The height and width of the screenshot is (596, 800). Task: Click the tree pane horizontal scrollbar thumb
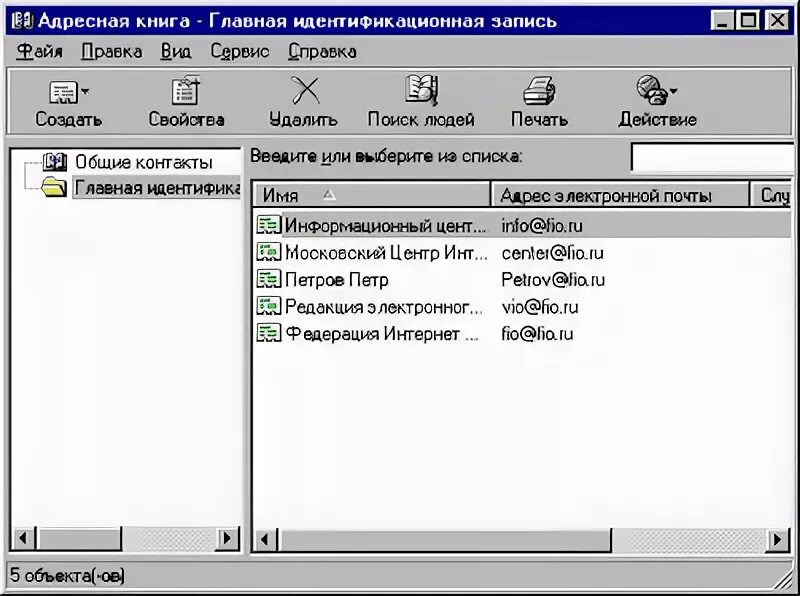[79, 538]
